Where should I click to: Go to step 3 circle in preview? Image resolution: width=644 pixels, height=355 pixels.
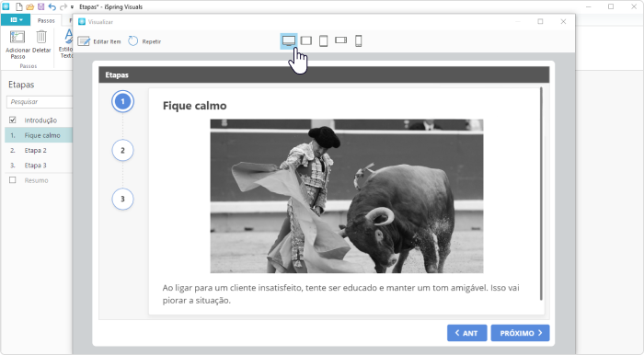click(x=122, y=199)
